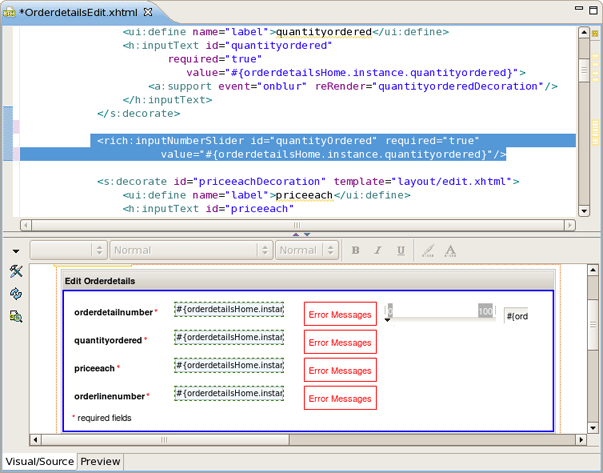603x473 pixels.
Task: Open the preferences tools icon in left sidebar
Action: tap(16, 272)
